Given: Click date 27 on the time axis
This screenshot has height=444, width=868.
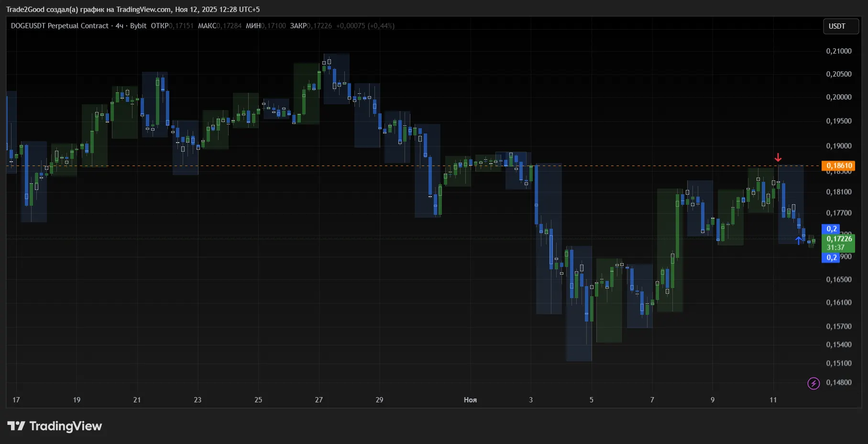Looking at the screenshot, I should [x=319, y=400].
